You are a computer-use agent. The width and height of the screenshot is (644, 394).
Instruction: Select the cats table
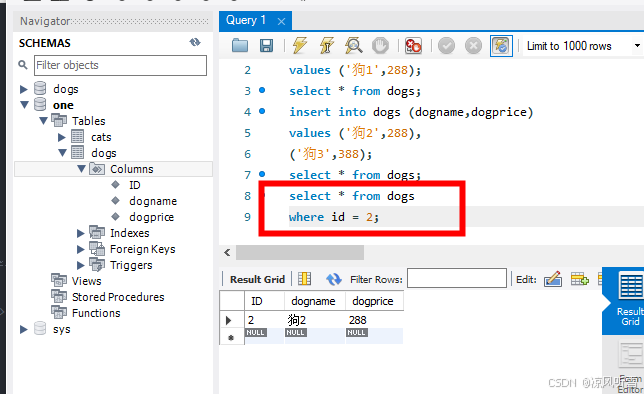(x=101, y=137)
